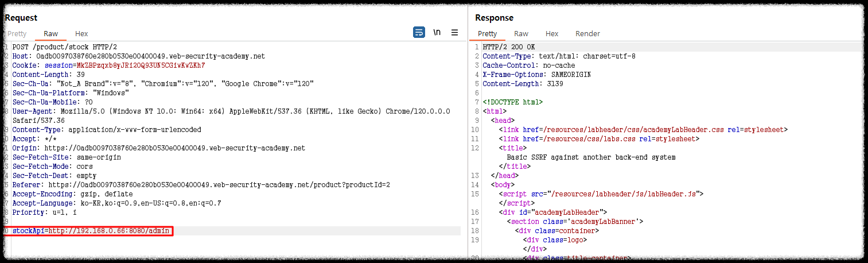
Task: Click the Content-Length: 39 header
Action: coord(48,75)
